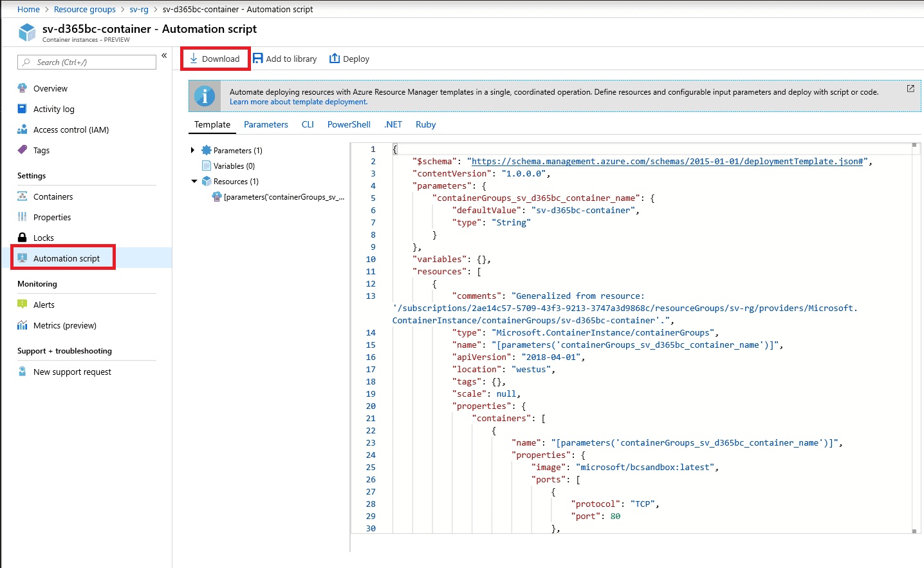Click the Tags icon in sidebar
Image resolution: width=924 pixels, height=568 pixels.
point(23,150)
